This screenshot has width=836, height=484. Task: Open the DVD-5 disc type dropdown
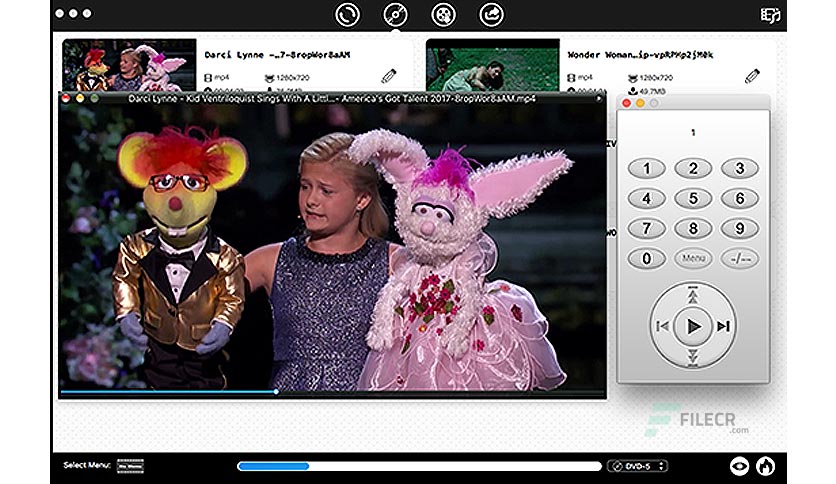pos(638,466)
